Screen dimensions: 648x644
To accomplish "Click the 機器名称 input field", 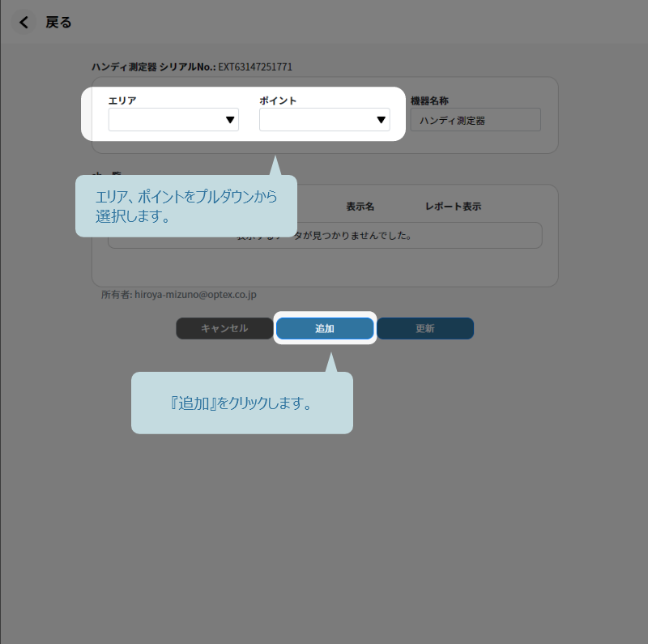I will 475,120.
